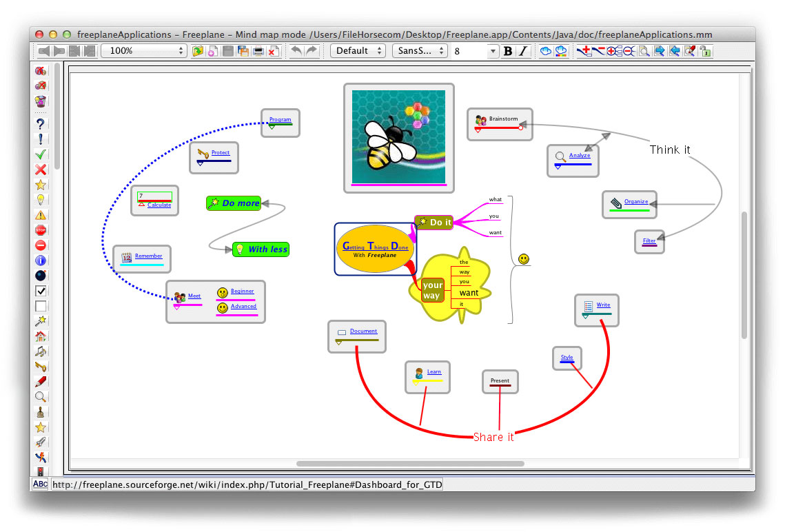This screenshot has width=785, height=532.
Task: Add the red pencil icon
Action: pos(41,381)
